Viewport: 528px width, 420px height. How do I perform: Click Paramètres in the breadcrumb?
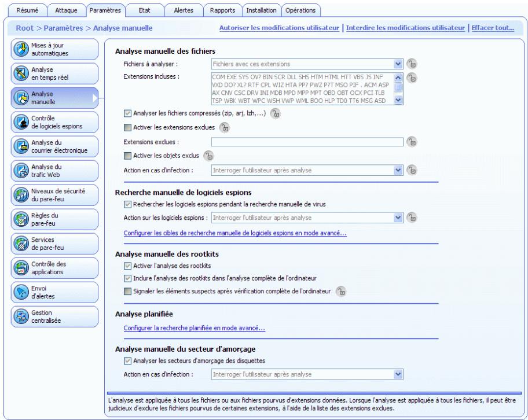[63, 28]
